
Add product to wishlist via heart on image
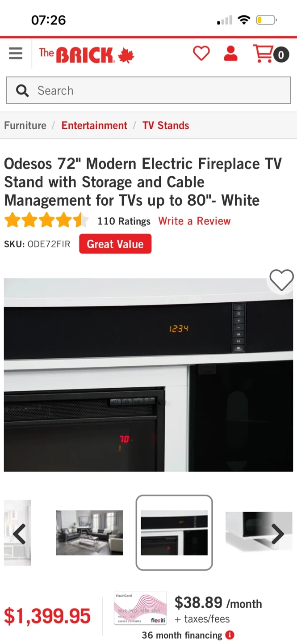point(281,280)
